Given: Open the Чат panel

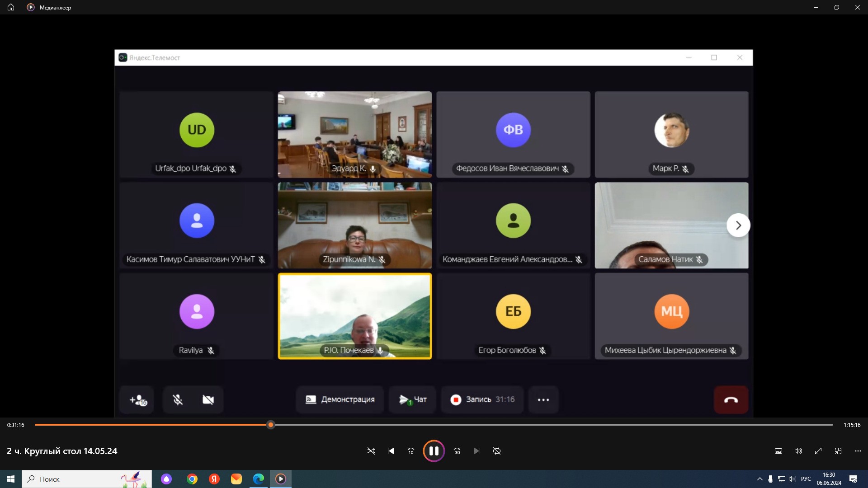Looking at the screenshot, I should pos(412,400).
